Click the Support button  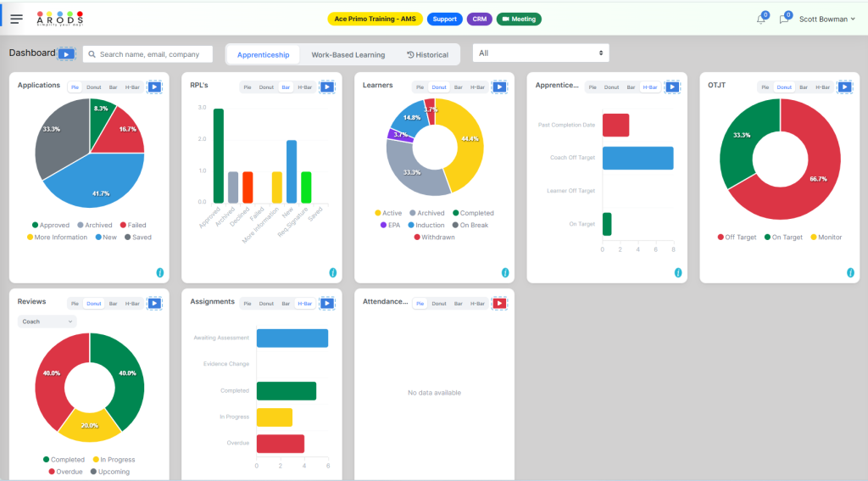click(444, 19)
